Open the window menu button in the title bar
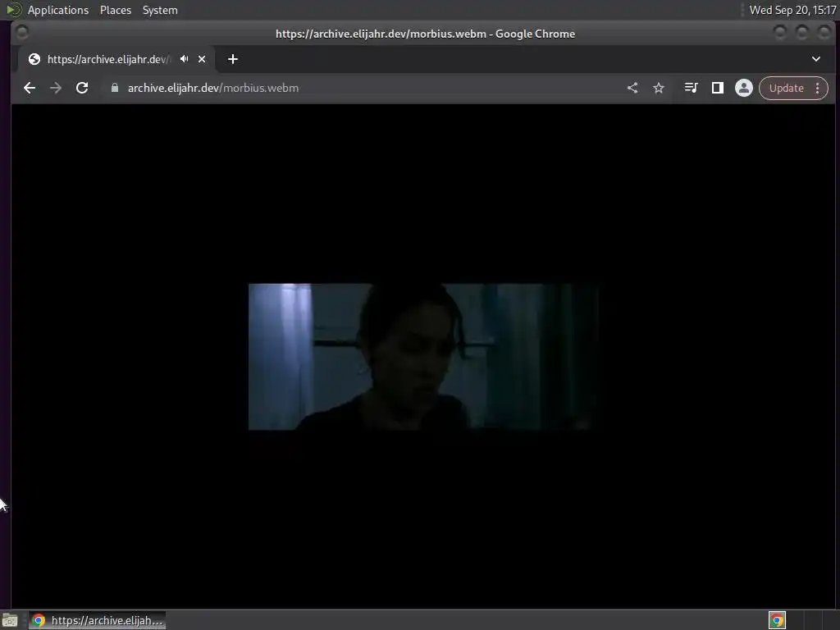 click(x=22, y=33)
